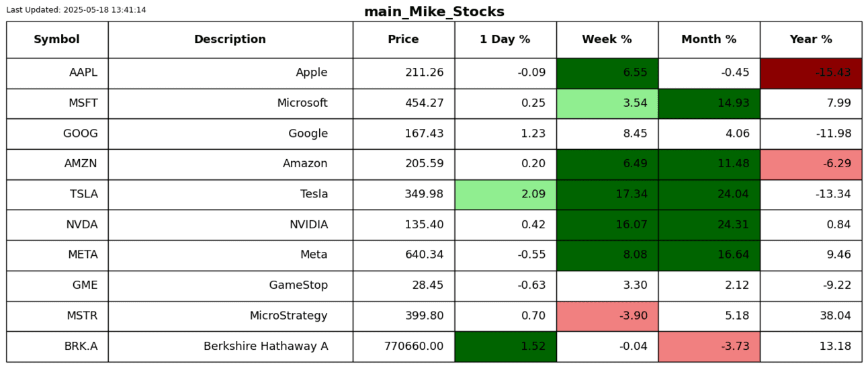Click the Last Updated timestamp text
The height and width of the screenshot is (368, 868).
tap(76, 10)
